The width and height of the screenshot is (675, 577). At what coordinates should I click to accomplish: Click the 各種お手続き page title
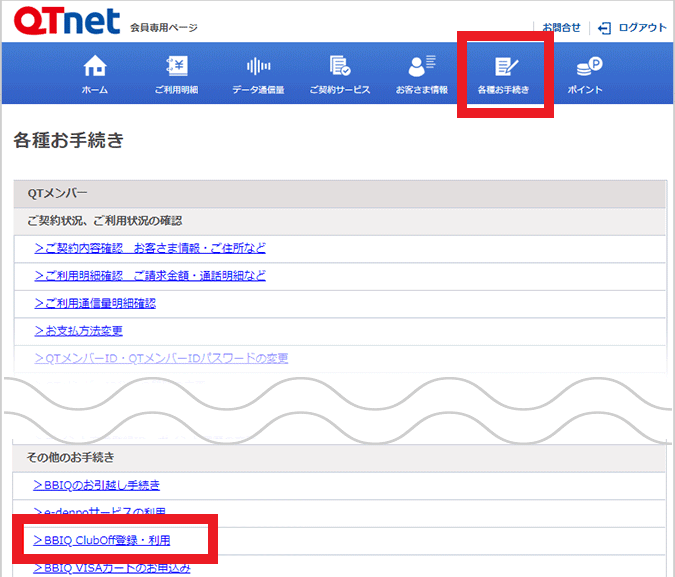coord(68,140)
